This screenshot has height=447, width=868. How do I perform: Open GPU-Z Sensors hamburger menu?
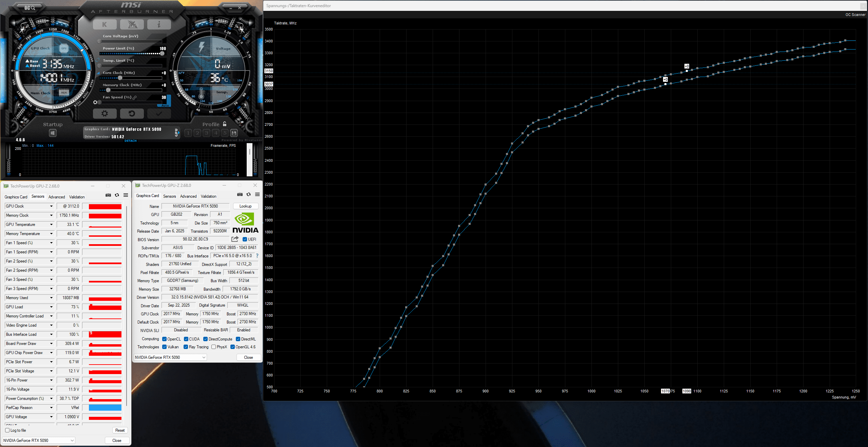tap(126, 195)
